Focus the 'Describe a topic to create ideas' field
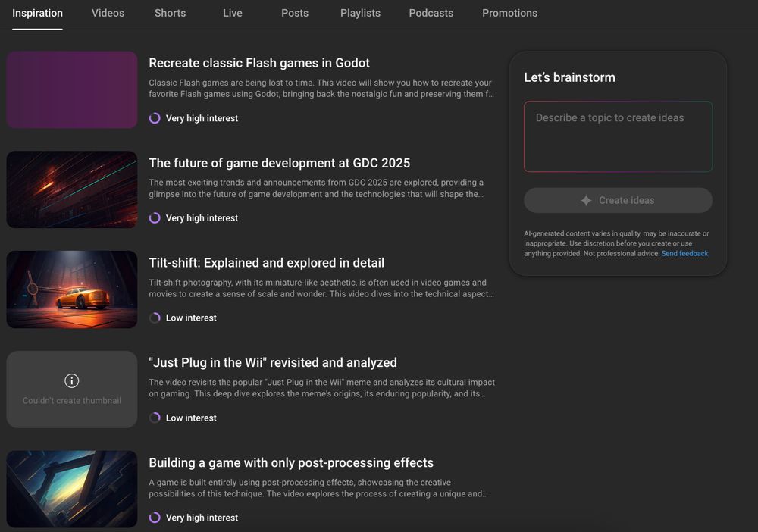758x532 pixels. (x=618, y=136)
